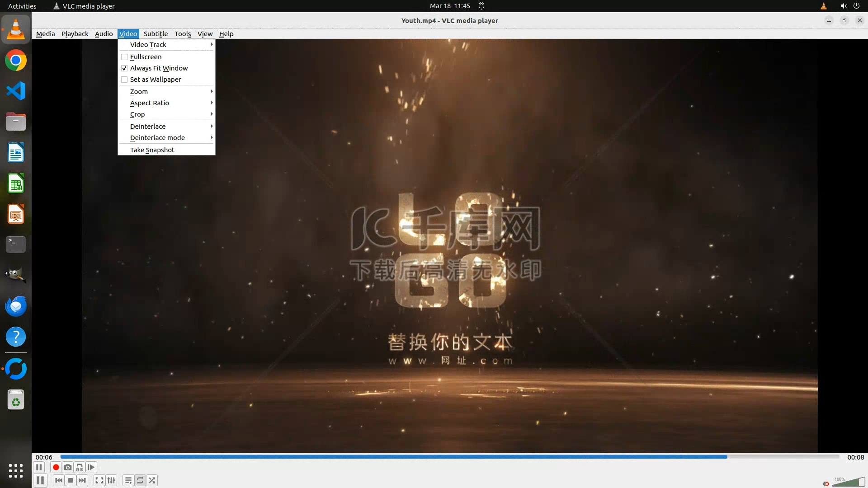Viewport: 868px width, 488px height.
Task: Click the frame-by-frame button
Action: click(x=91, y=467)
